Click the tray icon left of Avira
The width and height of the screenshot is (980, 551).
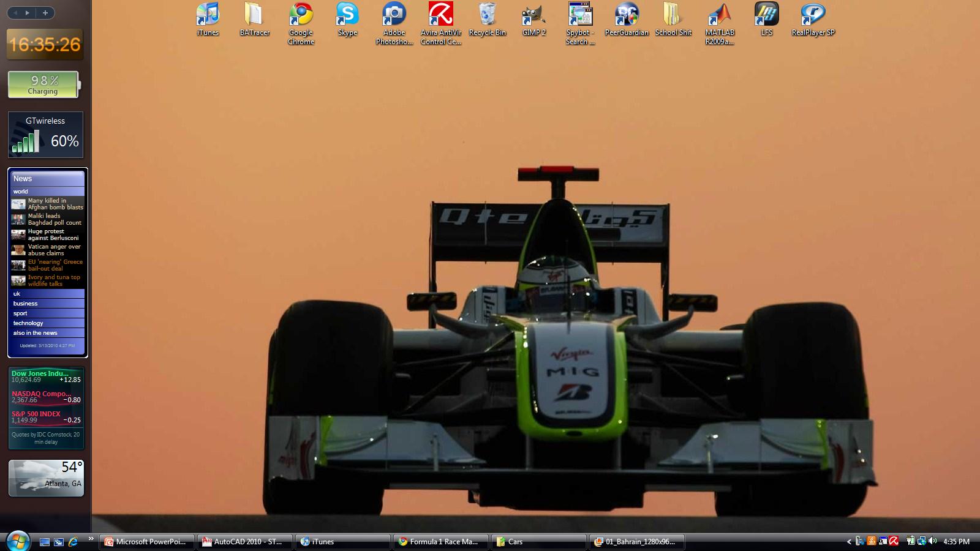coord(883,541)
